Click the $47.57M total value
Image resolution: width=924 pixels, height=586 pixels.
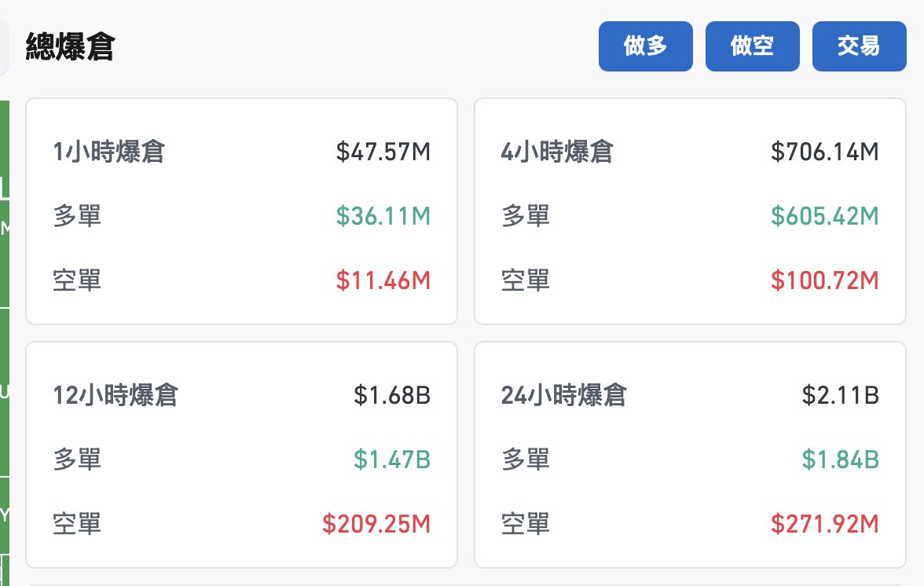coord(383,152)
